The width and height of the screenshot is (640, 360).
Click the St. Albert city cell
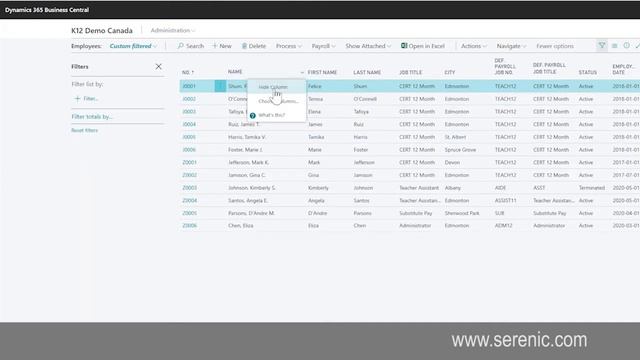[455, 137]
